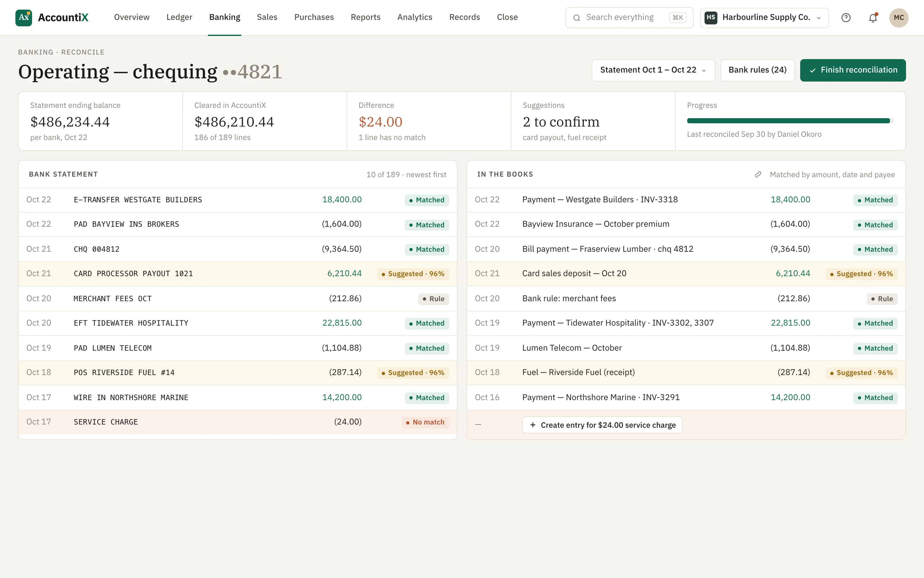Open Bank rules (24)
The image size is (924, 578).
coord(757,70)
